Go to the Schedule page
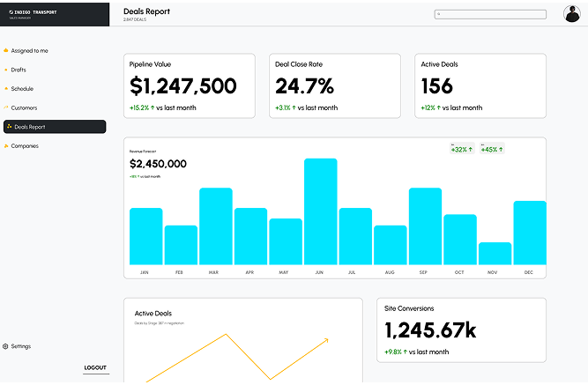The height and width of the screenshot is (385, 588). point(22,89)
